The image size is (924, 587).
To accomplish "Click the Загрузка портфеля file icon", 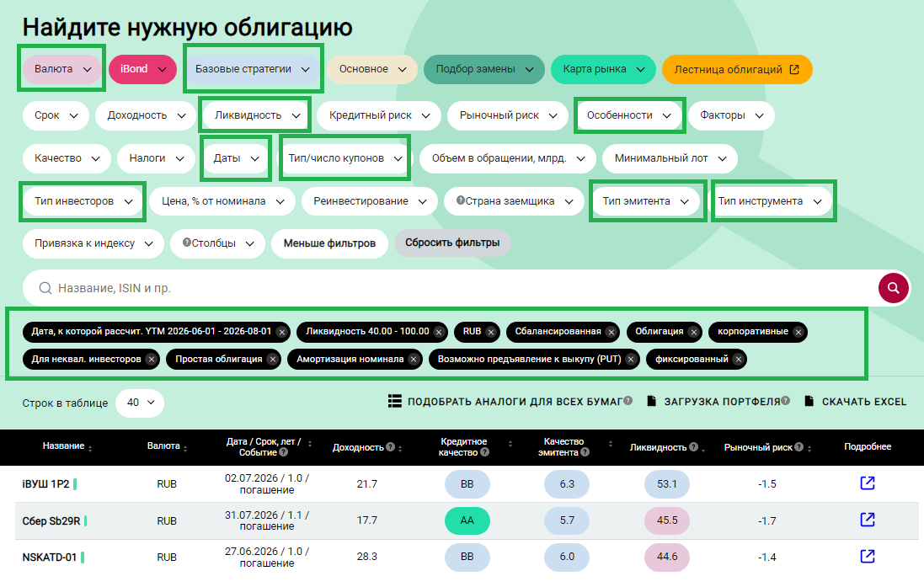I will [x=651, y=402].
